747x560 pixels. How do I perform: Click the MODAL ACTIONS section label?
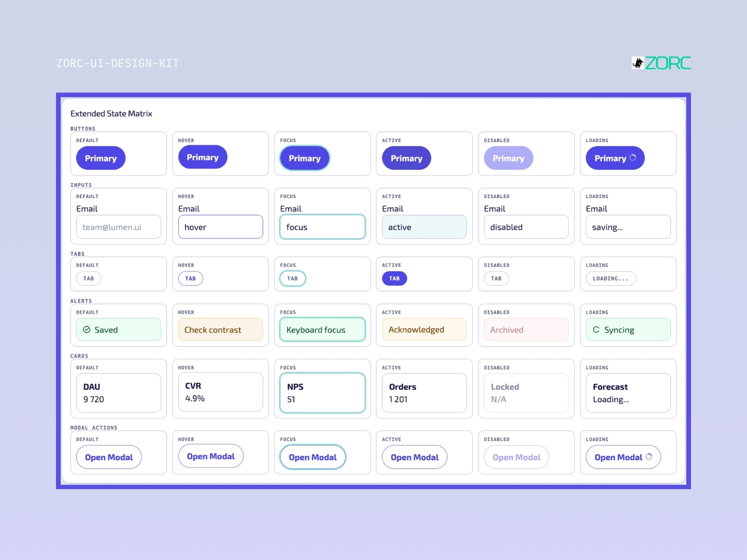pyautogui.click(x=94, y=428)
